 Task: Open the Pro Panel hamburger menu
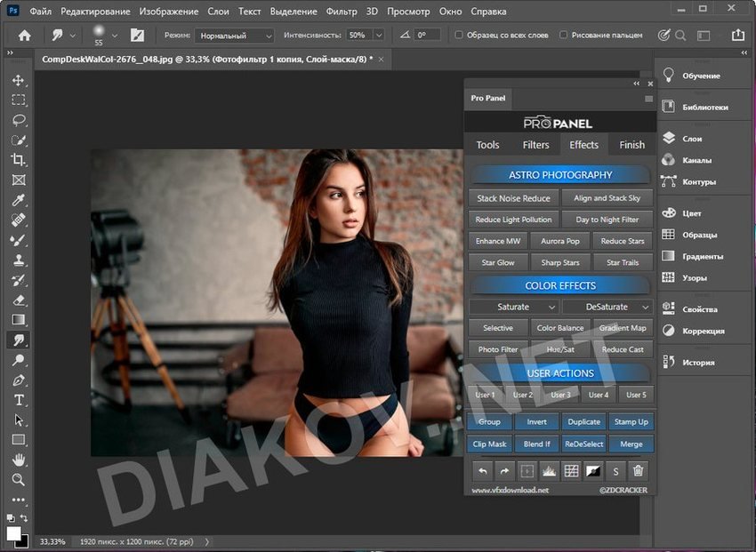(648, 99)
